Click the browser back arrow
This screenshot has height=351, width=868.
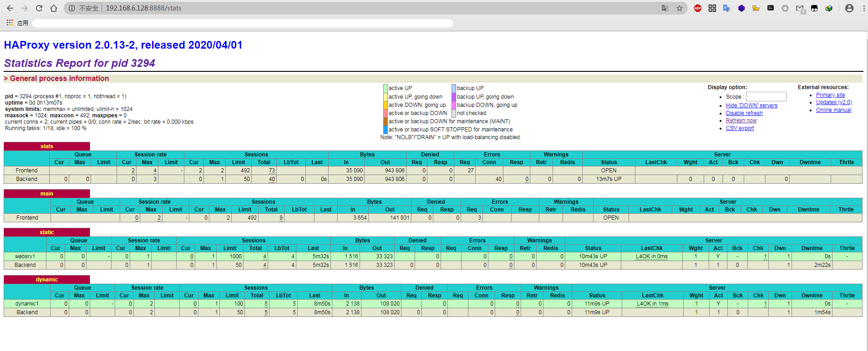[10, 8]
